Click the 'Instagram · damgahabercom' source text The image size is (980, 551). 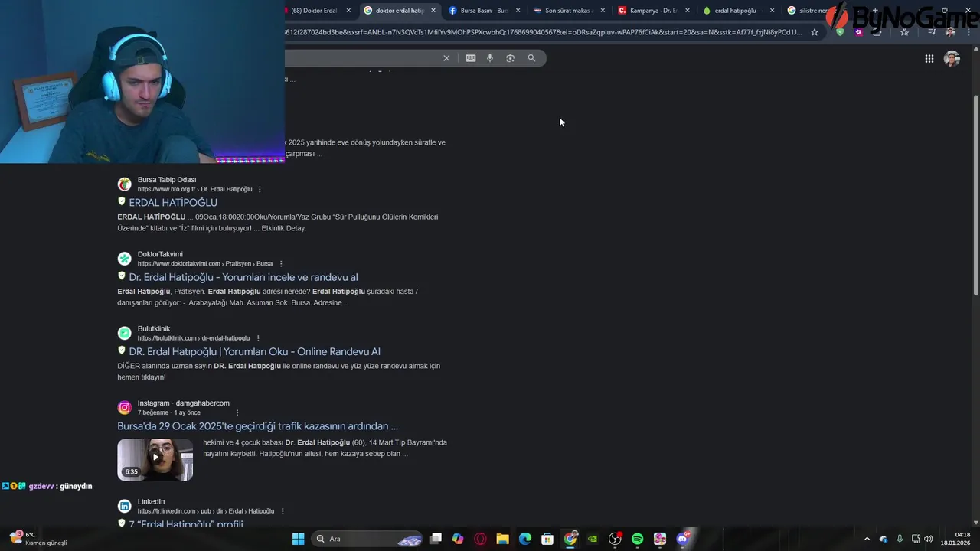tap(184, 403)
